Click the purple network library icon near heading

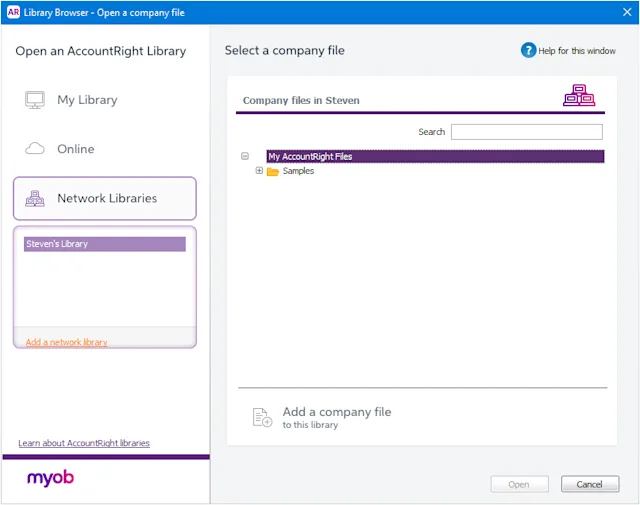pos(579,95)
